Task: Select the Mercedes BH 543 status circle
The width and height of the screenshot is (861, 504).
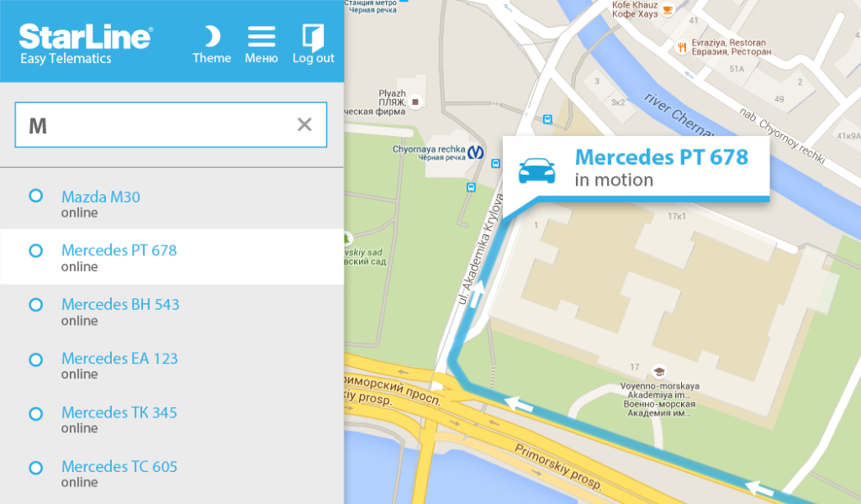Action: (35, 304)
